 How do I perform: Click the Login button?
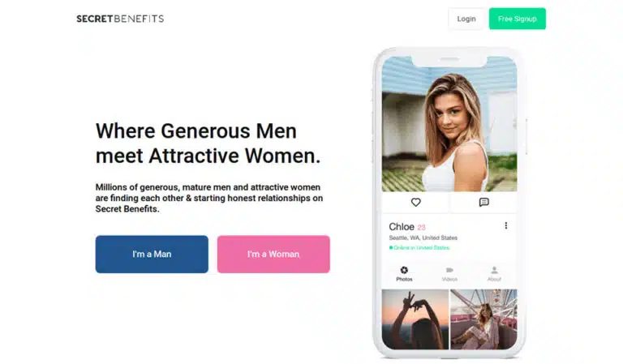[466, 19]
